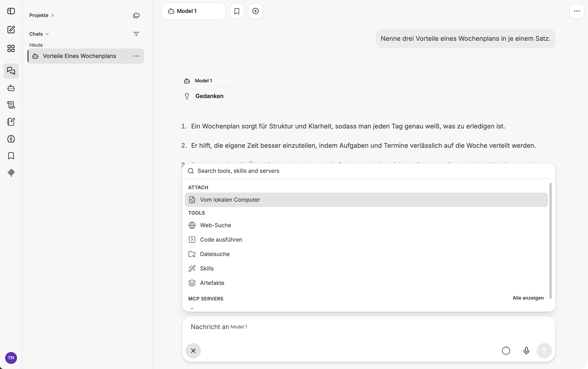Bookmark this chat from the top bar
This screenshot has width=588, height=369.
click(237, 11)
